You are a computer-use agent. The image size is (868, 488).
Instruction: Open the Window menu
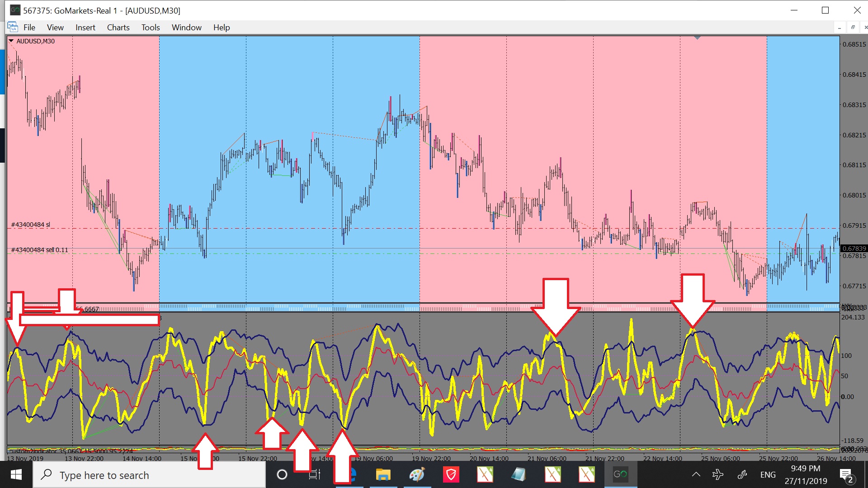(186, 28)
